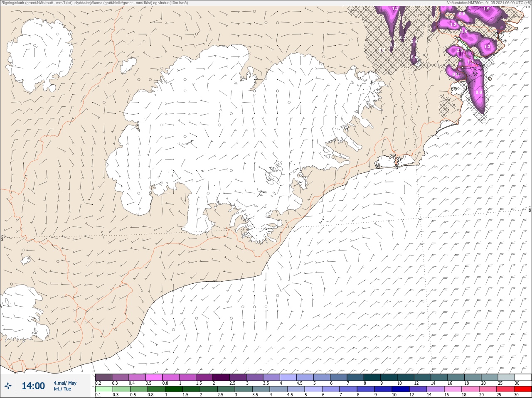
Task: Pick the bright pink 0.5–0.8 swatch in upper legend
Action: pos(154,377)
